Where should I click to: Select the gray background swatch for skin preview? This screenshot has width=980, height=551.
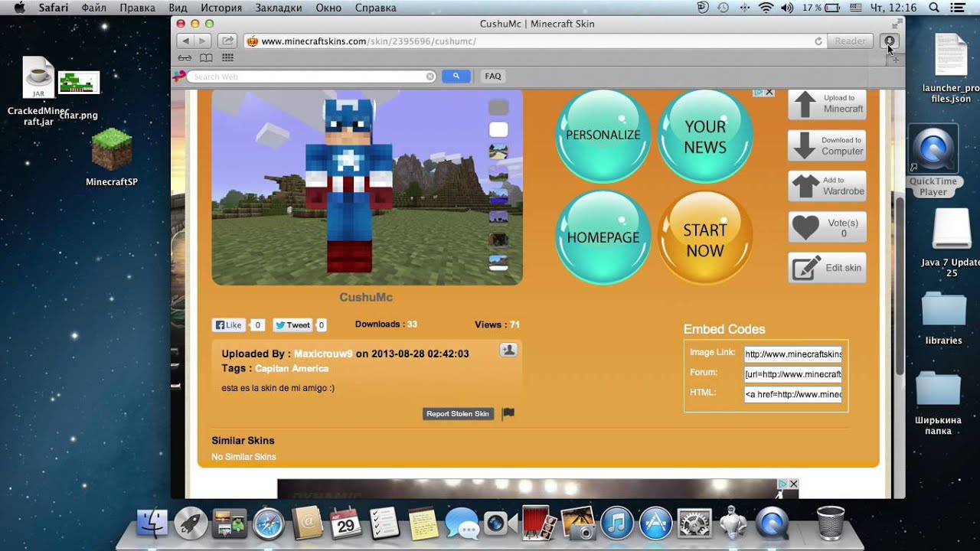(x=498, y=107)
